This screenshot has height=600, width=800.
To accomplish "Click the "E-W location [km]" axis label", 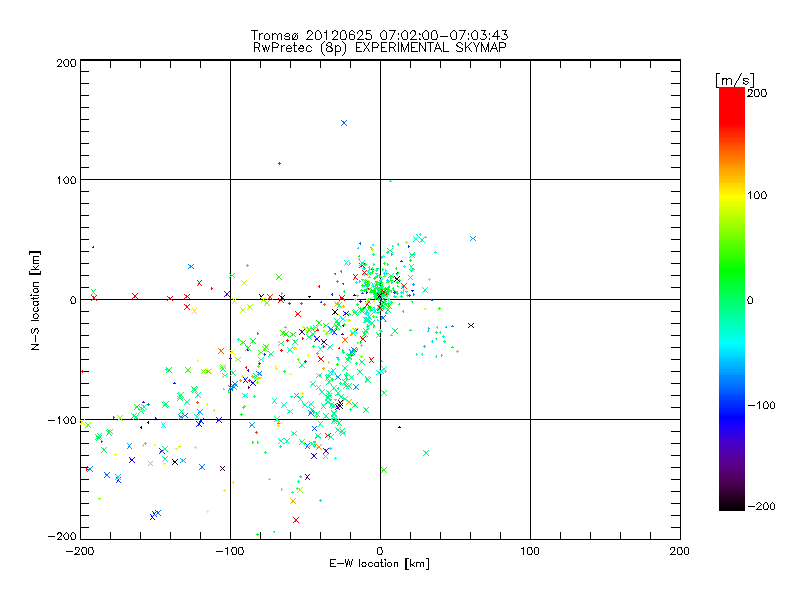I will (379, 564).
